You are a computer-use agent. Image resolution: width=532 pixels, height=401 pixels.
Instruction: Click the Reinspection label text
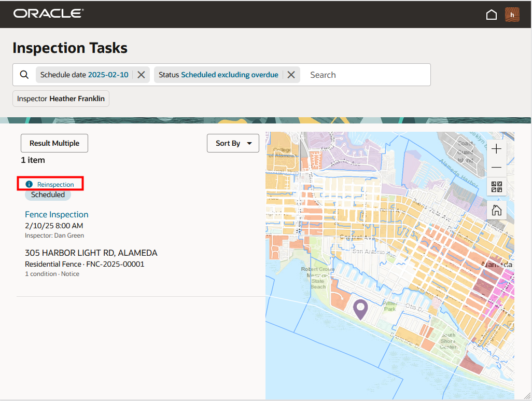[x=55, y=184]
